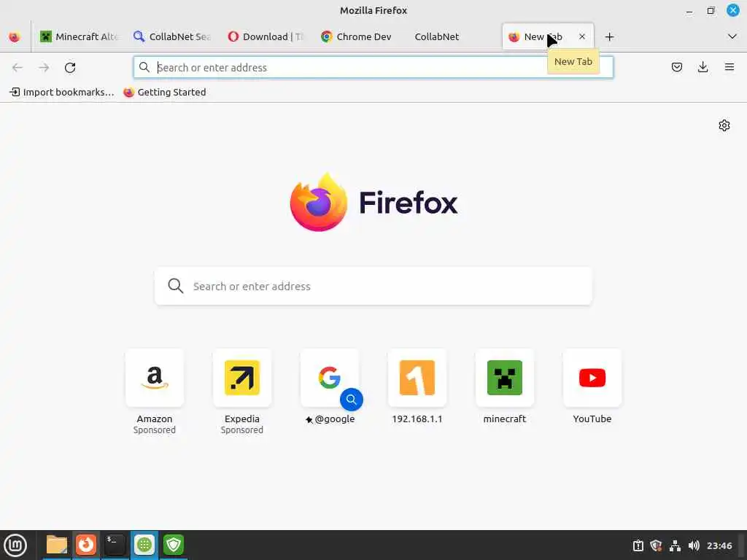The width and height of the screenshot is (747, 560).
Task: Click the Firefox logo on page
Action: (373, 203)
